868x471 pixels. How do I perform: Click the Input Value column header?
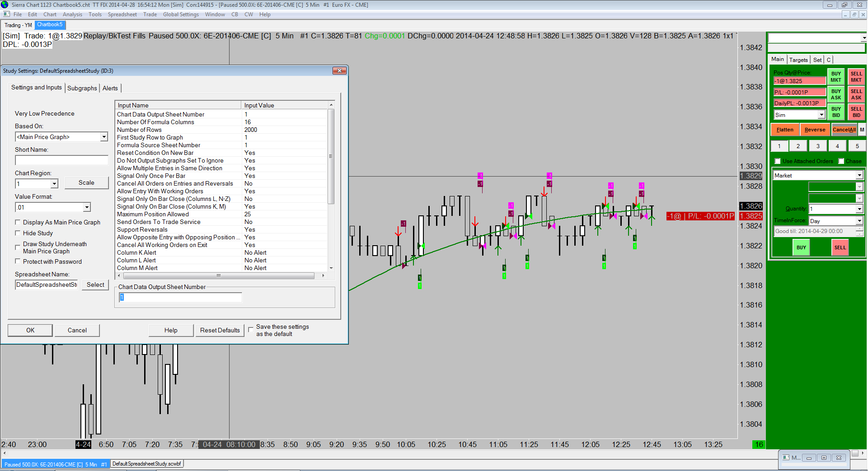(284, 105)
